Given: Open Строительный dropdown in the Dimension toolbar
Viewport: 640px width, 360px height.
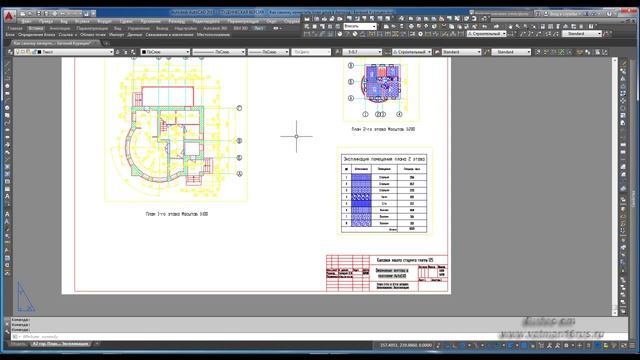Looking at the screenshot, I should (x=487, y=34).
